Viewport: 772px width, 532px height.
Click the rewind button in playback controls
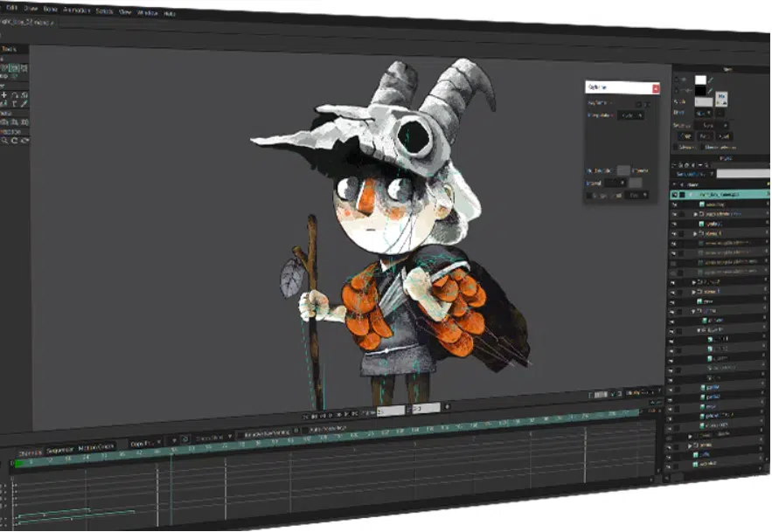click(305, 417)
